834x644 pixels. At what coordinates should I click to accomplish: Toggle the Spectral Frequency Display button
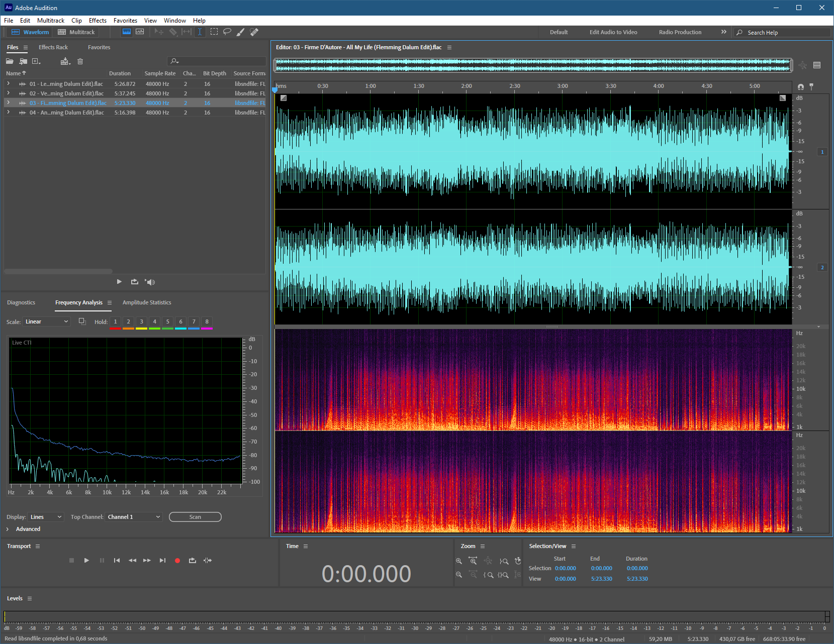tap(127, 32)
